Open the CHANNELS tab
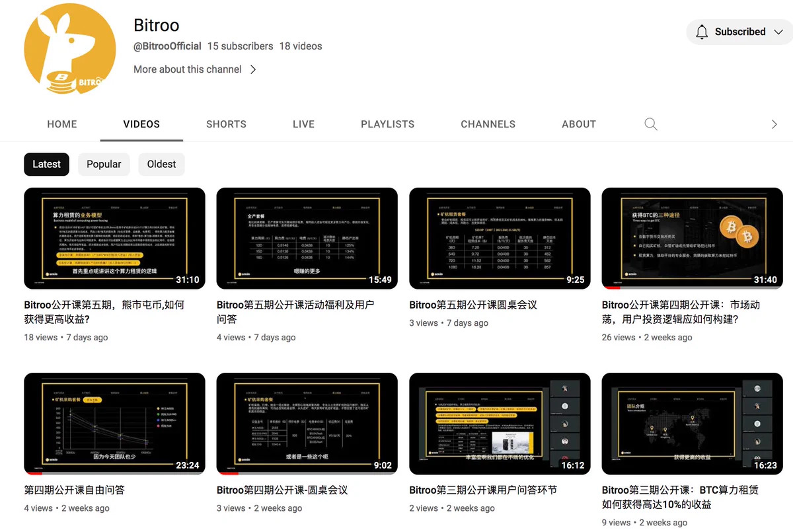 coord(488,124)
